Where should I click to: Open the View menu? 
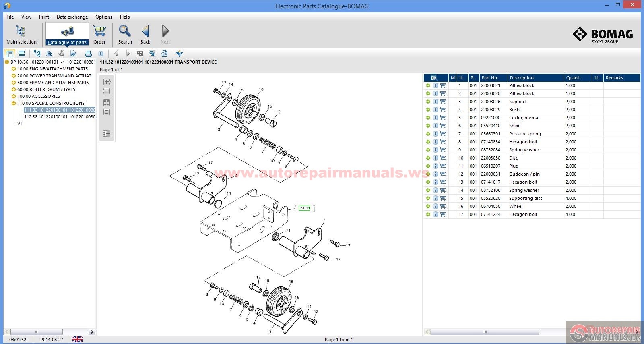tap(26, 17)
